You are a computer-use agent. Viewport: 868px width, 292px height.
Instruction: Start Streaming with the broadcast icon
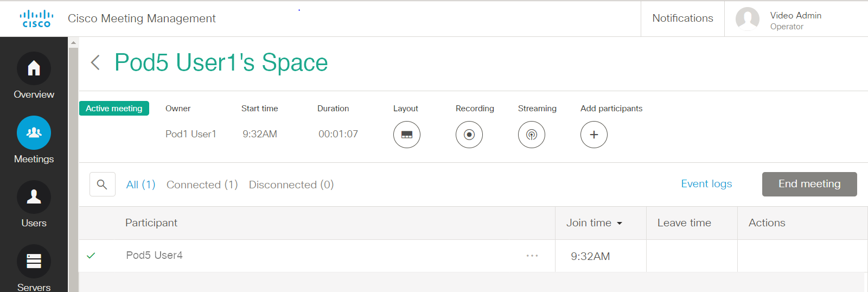532,135
